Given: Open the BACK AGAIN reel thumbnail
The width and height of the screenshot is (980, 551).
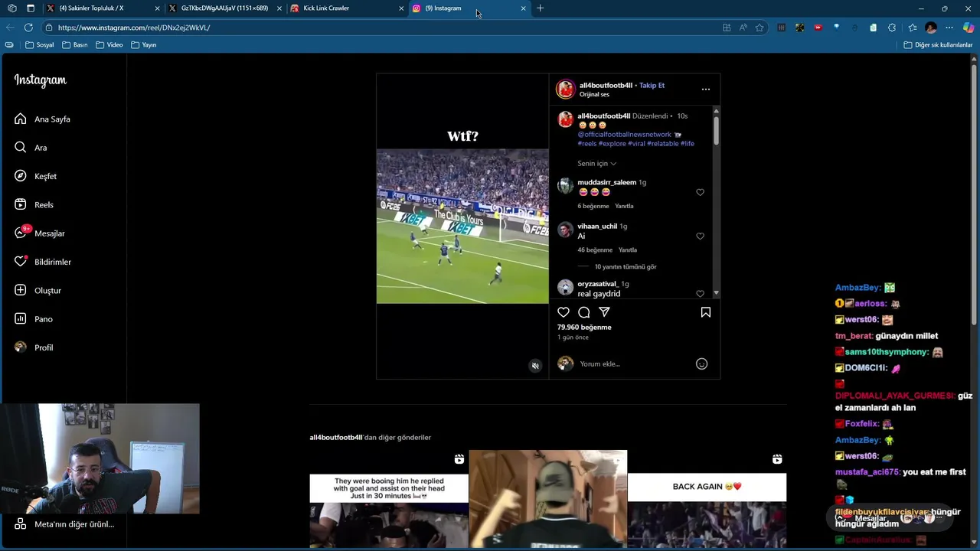Looking at the screenshot, I should pos(707,499).
